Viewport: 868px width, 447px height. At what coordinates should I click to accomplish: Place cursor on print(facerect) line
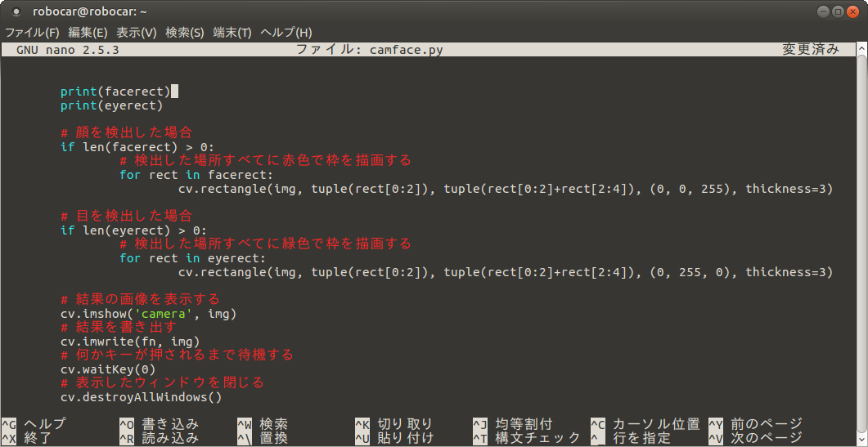click(x=115, y=92)
